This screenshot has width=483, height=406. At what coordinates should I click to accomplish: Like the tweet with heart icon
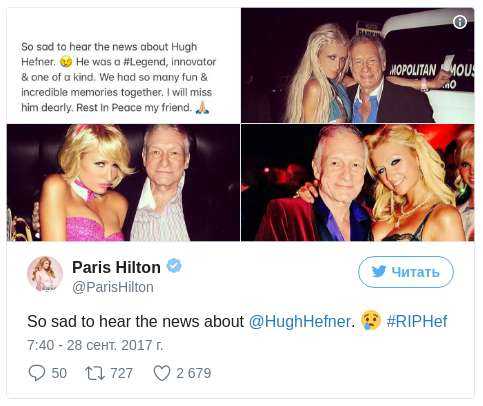tap(162, 373)
